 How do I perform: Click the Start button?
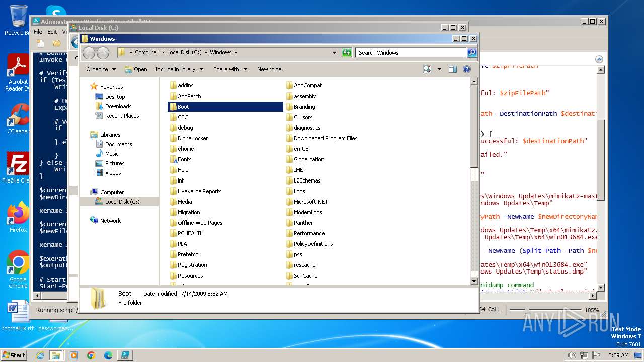pos(14,355)
